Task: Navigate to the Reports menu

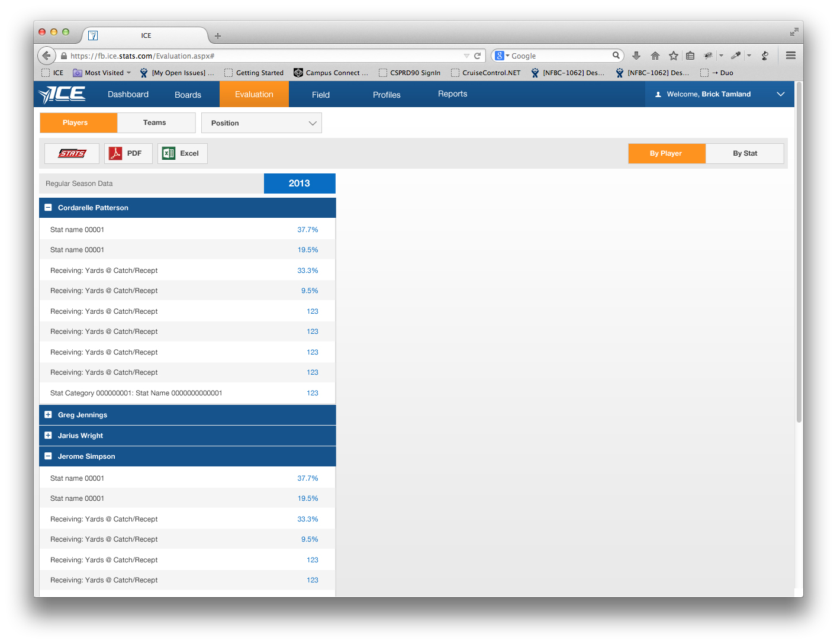Action: [452, 94]
